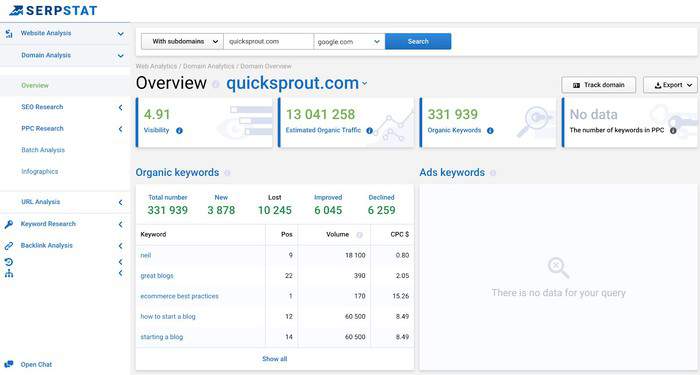Click Estimated Organic Traffic value 13 041 258
The width and height of the screenshot is (700, 375).
pyautogui.click(x=321, y=115)
